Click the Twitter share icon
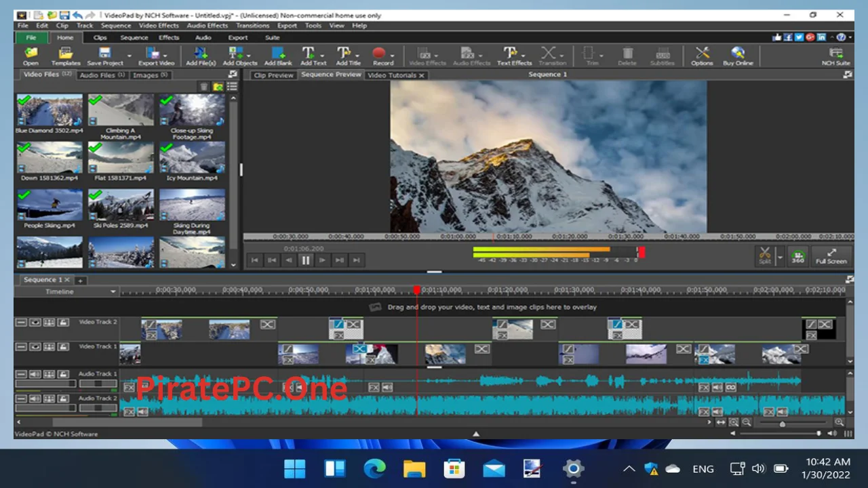 tap(800, 37)
